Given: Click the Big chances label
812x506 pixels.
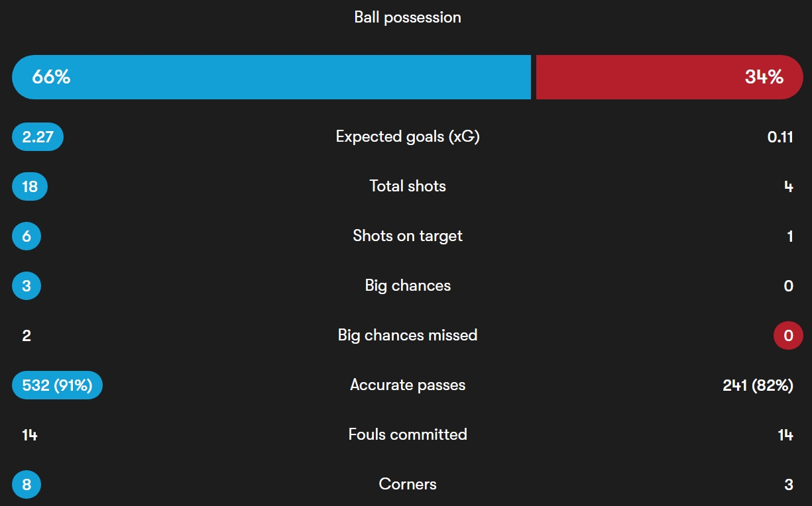Looking at the screenshot, I should pos(408,286).
